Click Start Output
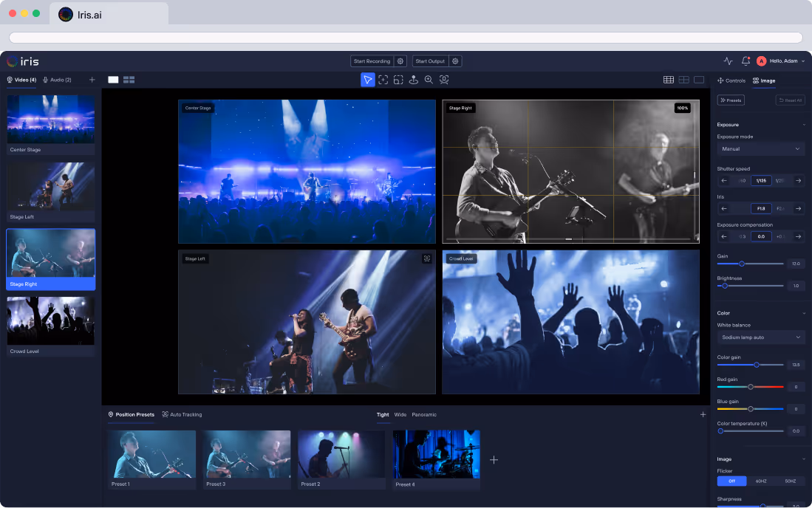The height and width of the screenshot is (508, 812). 430,61
